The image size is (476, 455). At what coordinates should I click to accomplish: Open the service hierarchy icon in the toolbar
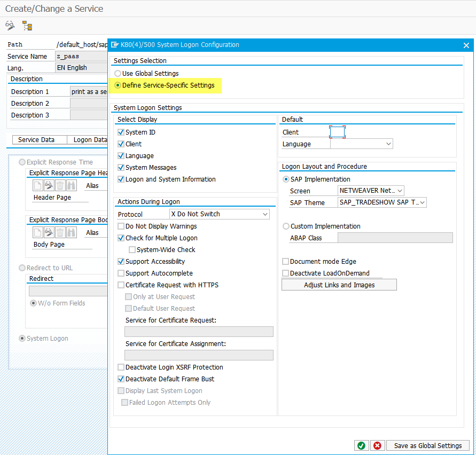(x=26, y=25)
